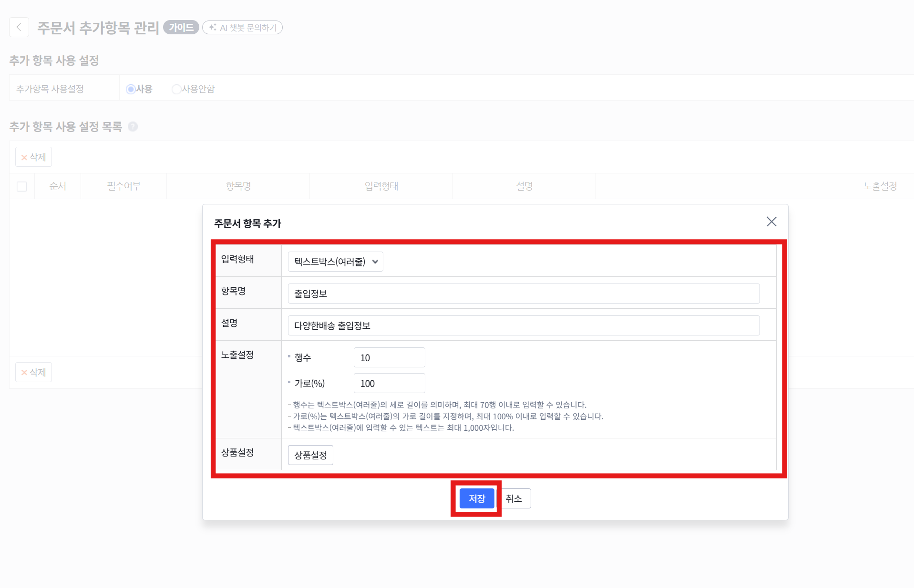Click the 상품설정 button in the dialog
This screenshot has height=588, width=914.
(310, 455)
